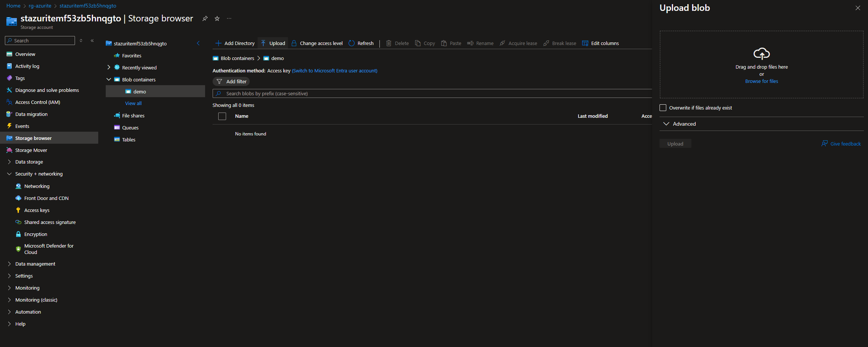Collapse the left navigation menu
This screenshot has height=347, width=868.
[x=92, y=41]
